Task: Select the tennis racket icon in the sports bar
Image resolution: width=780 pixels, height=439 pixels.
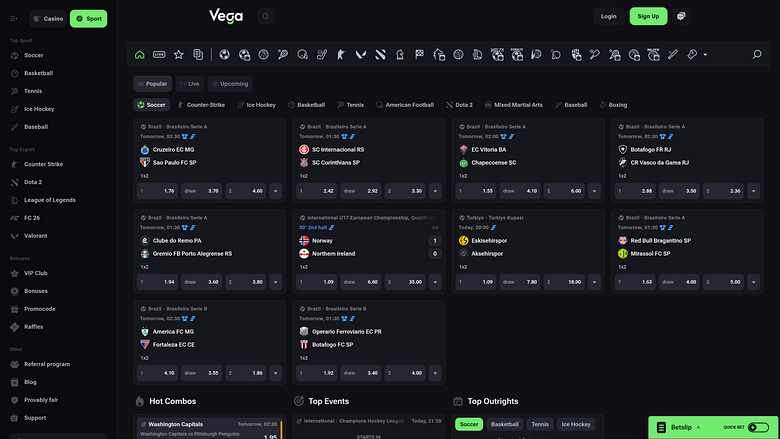Action: (283, 55)
